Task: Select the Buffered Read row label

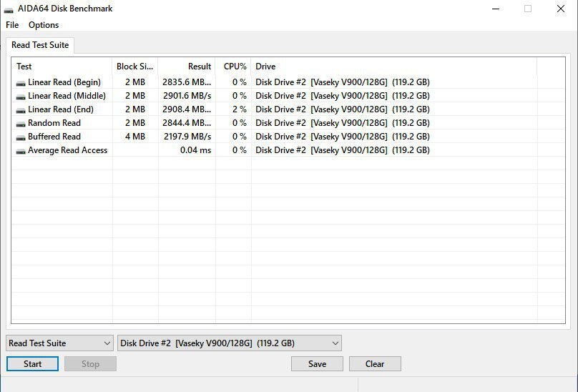Action: [54, 137]
